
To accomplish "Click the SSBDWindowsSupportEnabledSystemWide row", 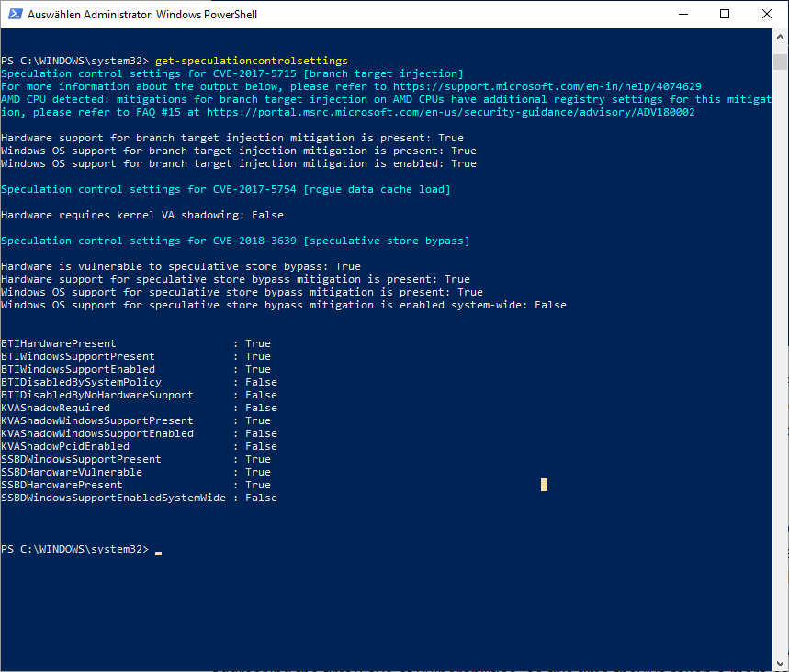I will [x=139, y=498].
